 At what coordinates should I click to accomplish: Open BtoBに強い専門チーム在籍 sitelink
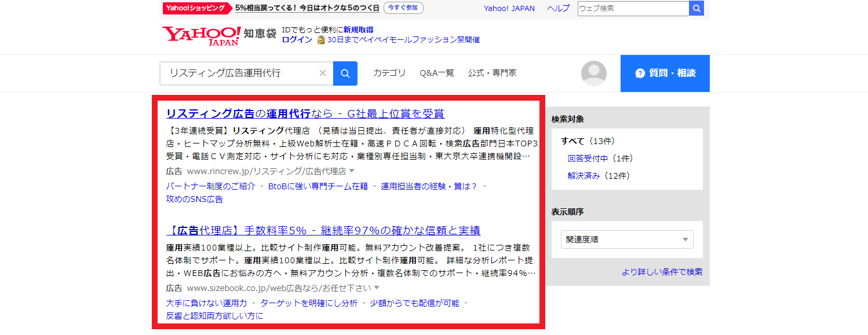tap(318, 186)
